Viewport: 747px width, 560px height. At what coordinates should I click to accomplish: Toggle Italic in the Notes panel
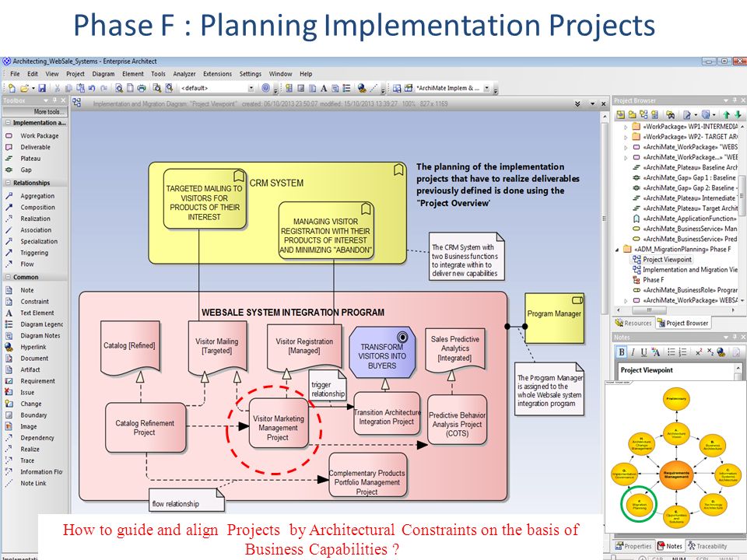tap(633, 352)
